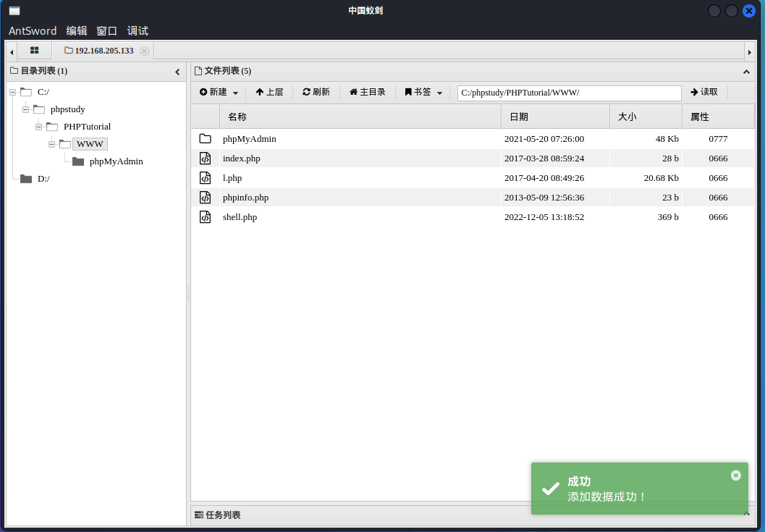Click the index.php file icon
Viewport: 765px width, 532px height.
[206, 158]
